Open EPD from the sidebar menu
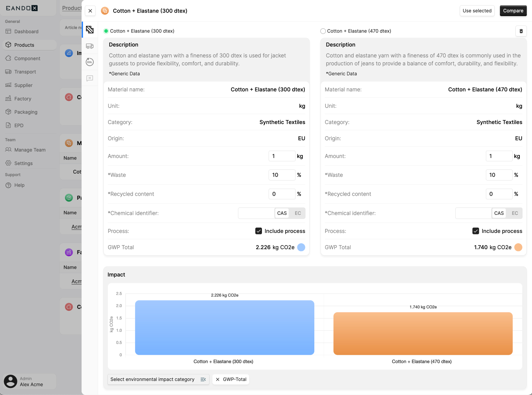Screen dimensions: 532x395 (19, 125)
